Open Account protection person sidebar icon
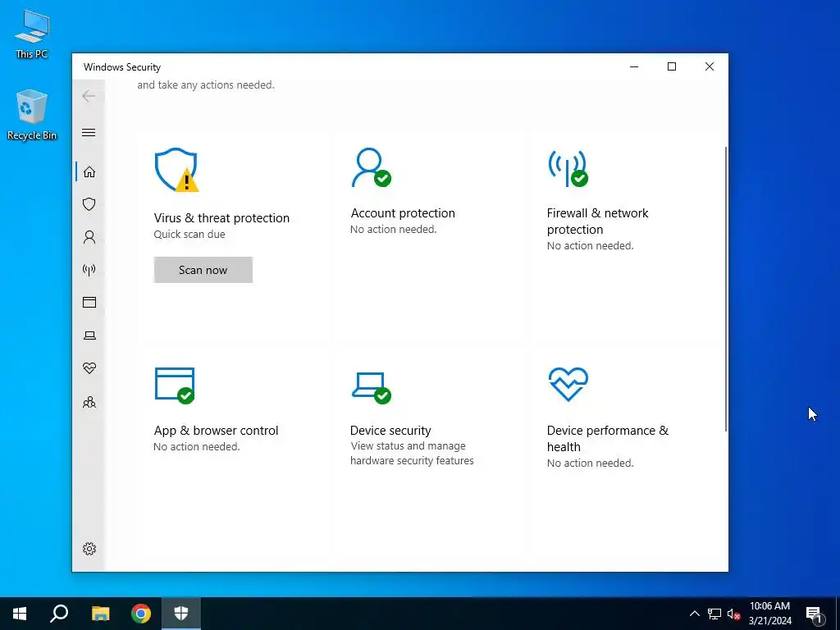 [89, 237]
